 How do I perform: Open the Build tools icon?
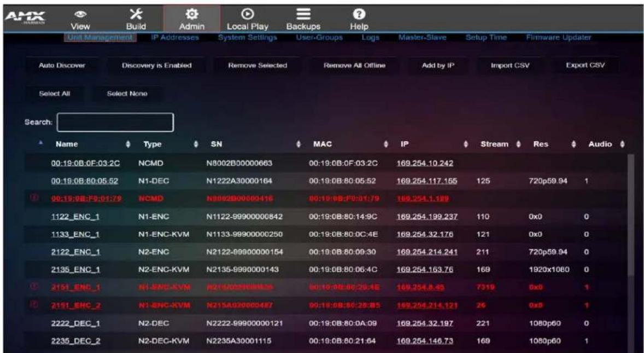(136, 13)
